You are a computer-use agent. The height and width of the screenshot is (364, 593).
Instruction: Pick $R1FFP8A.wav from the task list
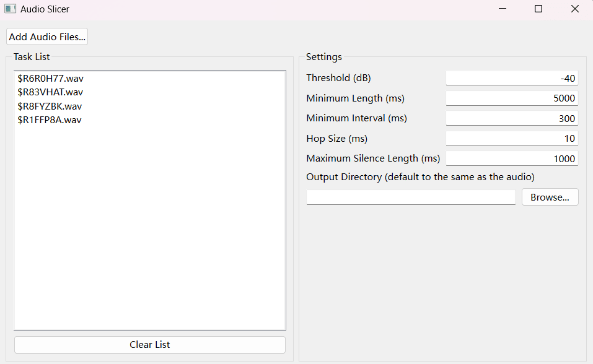[50, 119]
